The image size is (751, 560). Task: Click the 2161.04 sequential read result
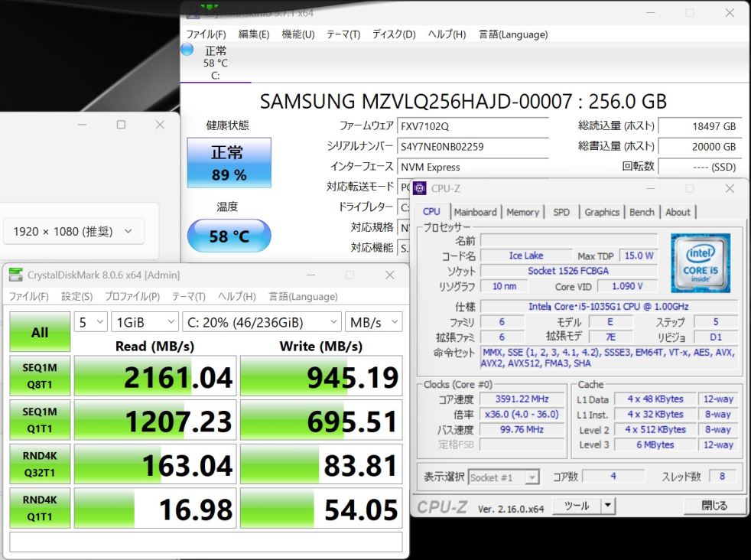pos(155,376)
